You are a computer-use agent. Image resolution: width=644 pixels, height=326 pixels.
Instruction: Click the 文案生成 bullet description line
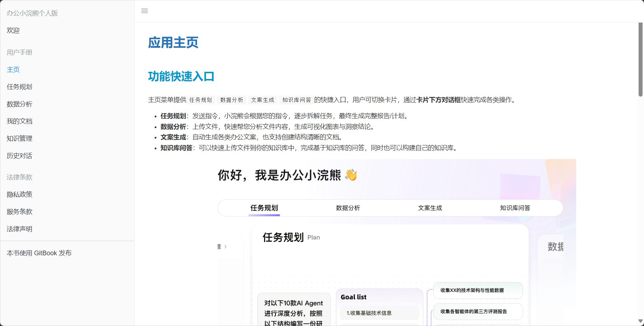(253, 137)
